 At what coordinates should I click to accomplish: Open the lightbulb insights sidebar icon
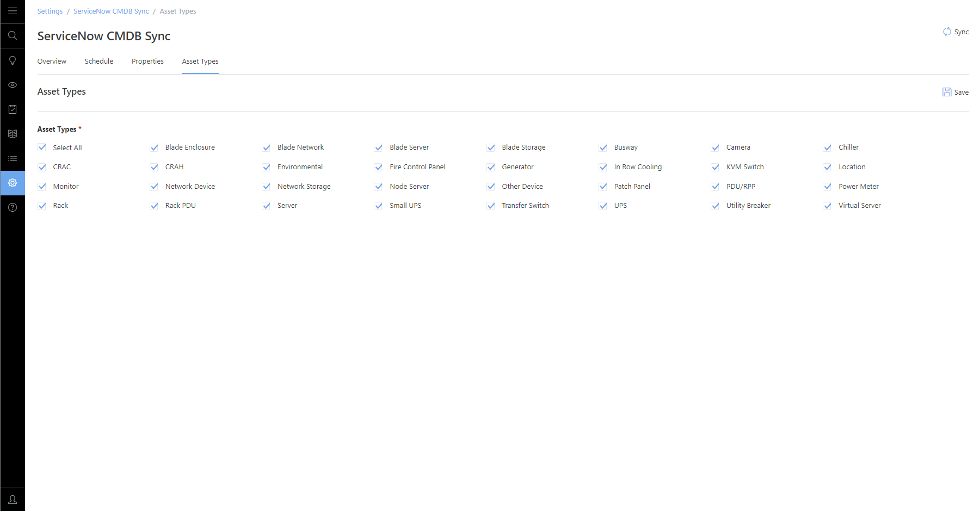(13, 60)
